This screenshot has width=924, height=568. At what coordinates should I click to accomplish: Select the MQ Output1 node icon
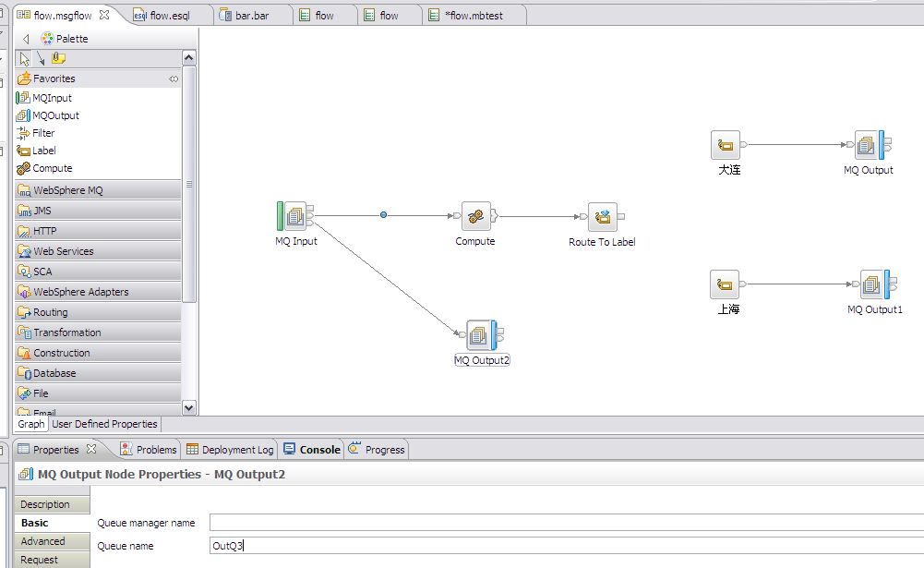point(875,284)
